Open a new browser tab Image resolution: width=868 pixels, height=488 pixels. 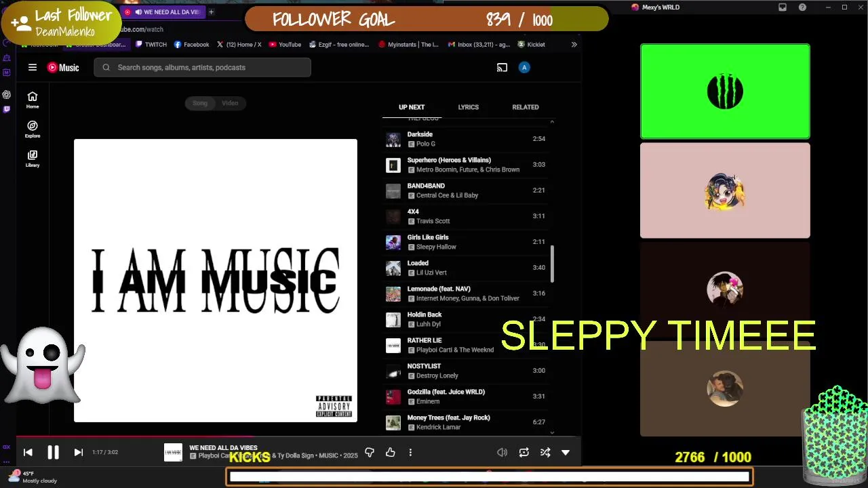pyautogui.click(x=211, y=12)
